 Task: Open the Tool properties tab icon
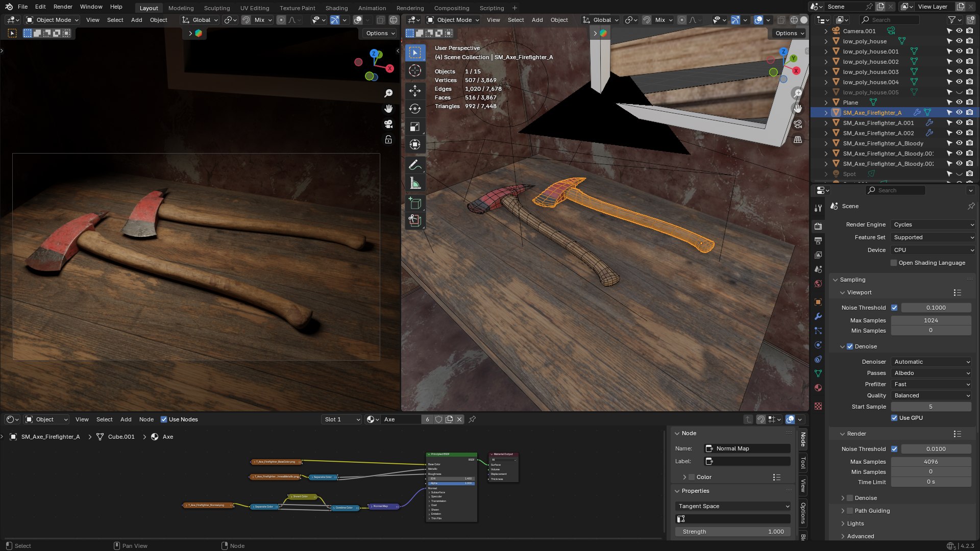[x=818, y=208]
